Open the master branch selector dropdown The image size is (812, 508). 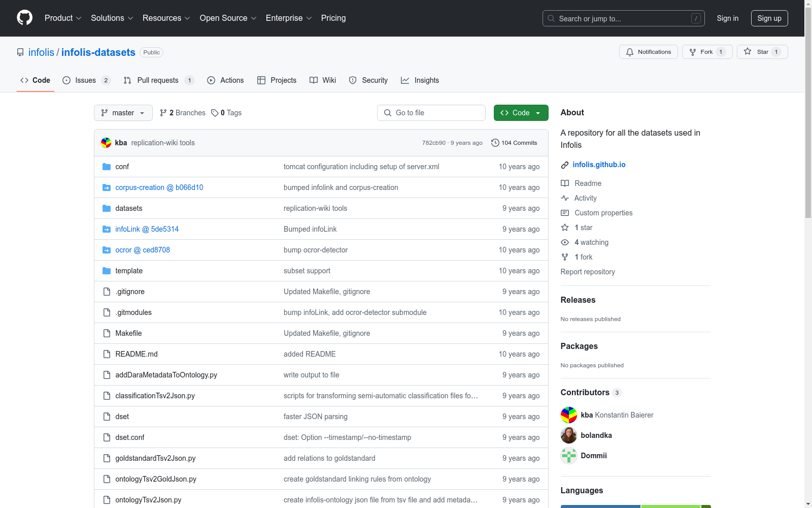pos(123,113)
